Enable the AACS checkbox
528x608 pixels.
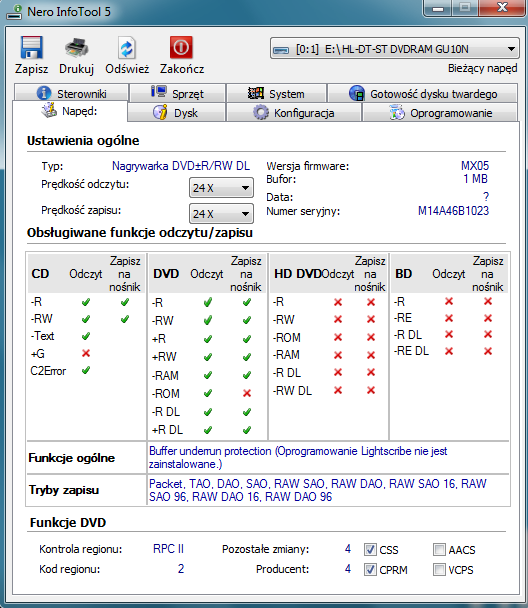tap(439, 549)
